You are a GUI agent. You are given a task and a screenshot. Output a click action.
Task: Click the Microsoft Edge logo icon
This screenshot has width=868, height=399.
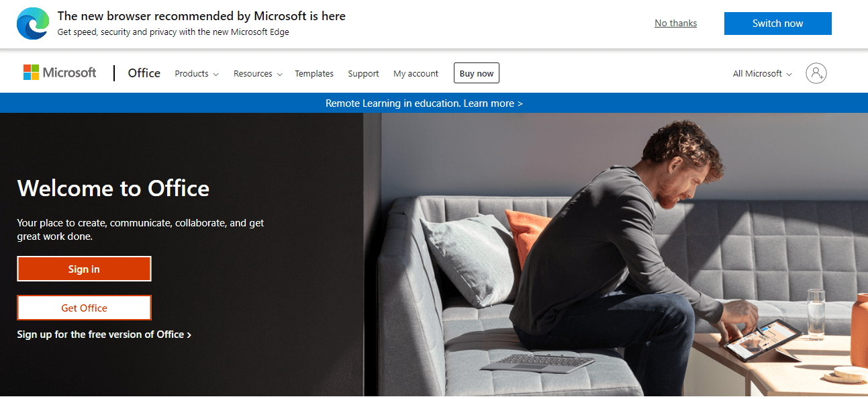(x=32, y=24)
